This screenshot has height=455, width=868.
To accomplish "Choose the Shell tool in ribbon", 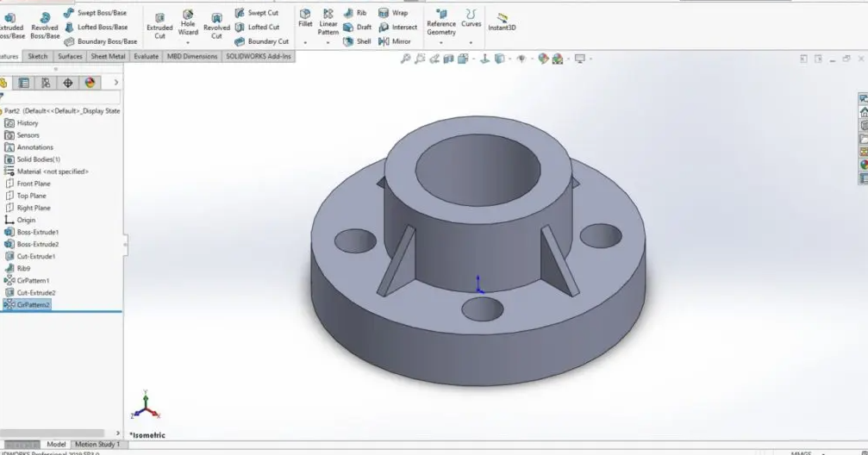I will (357, 41).
